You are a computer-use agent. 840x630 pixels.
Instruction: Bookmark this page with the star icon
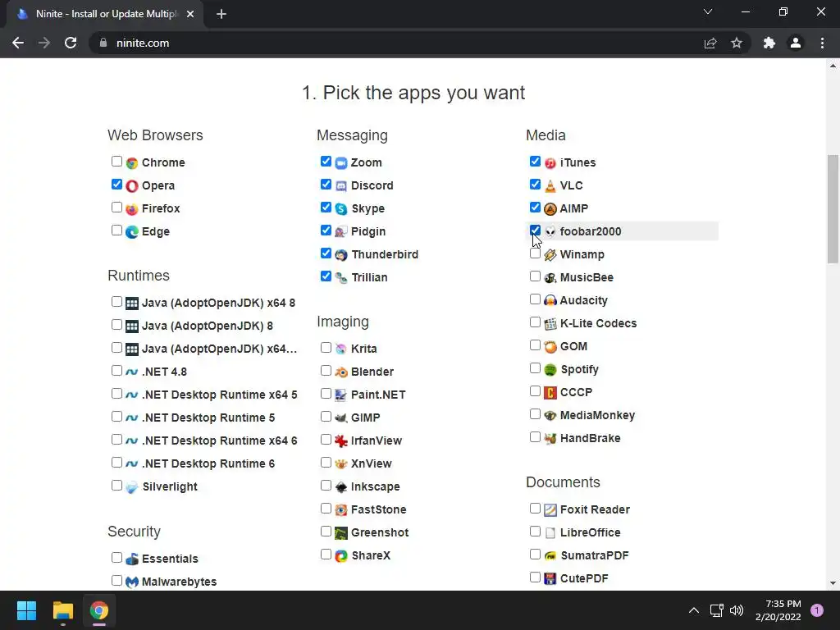point(737,43)
